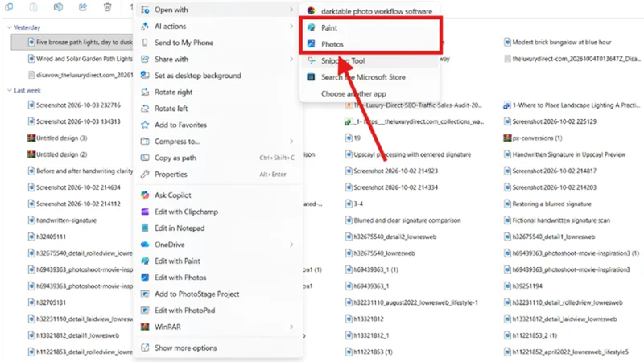Viewport: 644px width, 362px height.
Task: Expand the WinRAR submenu arrow
Action: 291,327
